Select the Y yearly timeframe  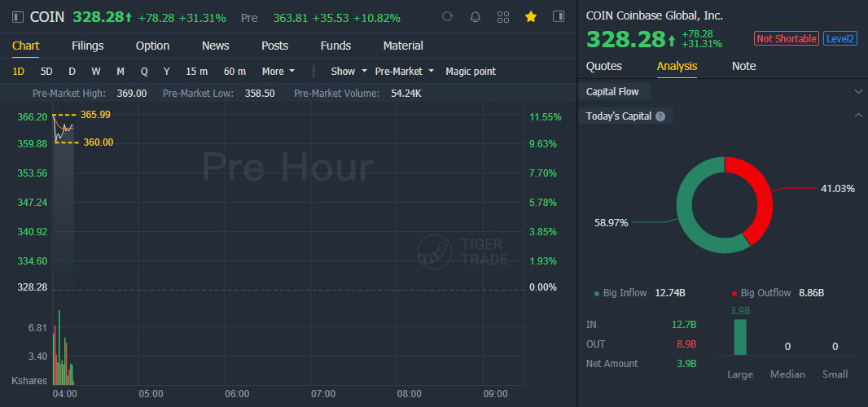167,72
